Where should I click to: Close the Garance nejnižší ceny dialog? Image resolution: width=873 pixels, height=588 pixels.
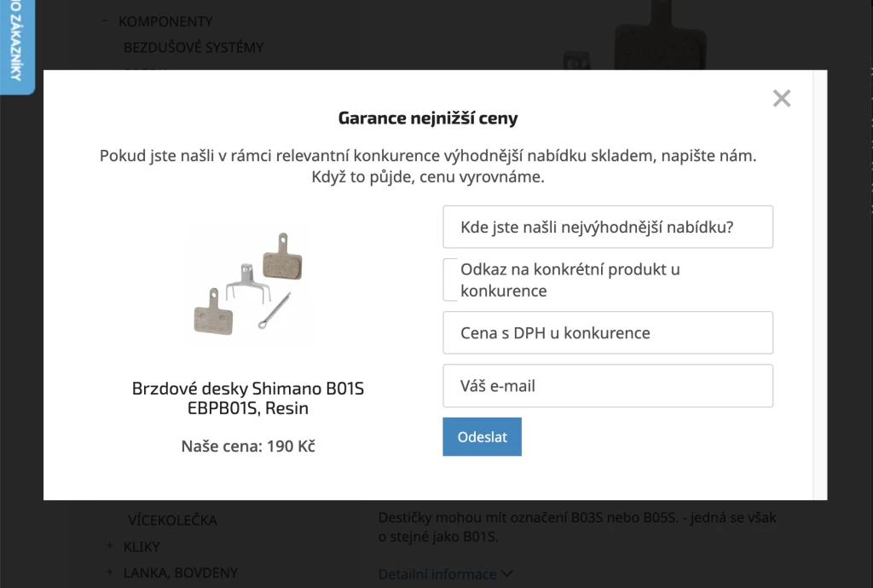(x=782, y=99)
